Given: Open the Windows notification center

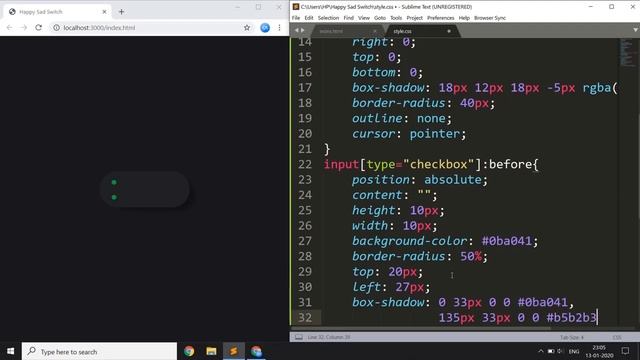Looking at the screenshot, I should pos(625,351).
